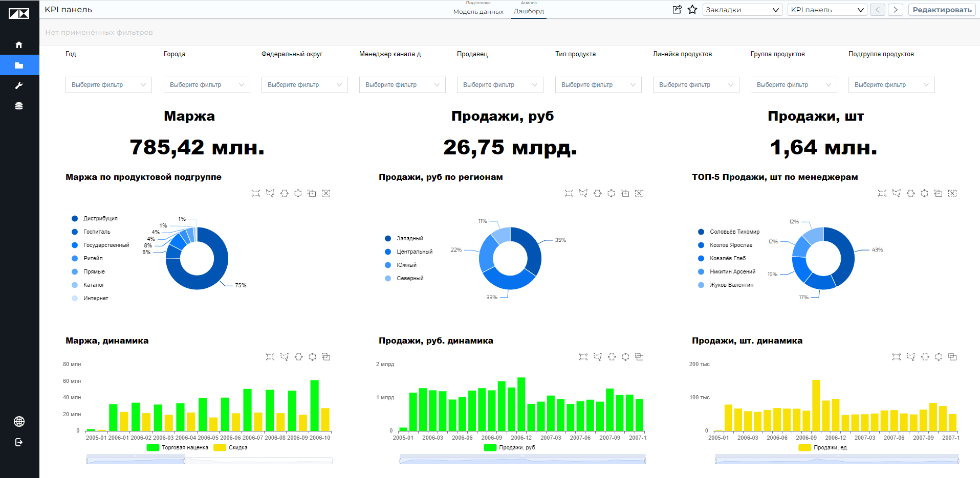Click the Редактировать button
Image resolution: width=980 pixels, height=478 pixels.
(x=942, y=10)
